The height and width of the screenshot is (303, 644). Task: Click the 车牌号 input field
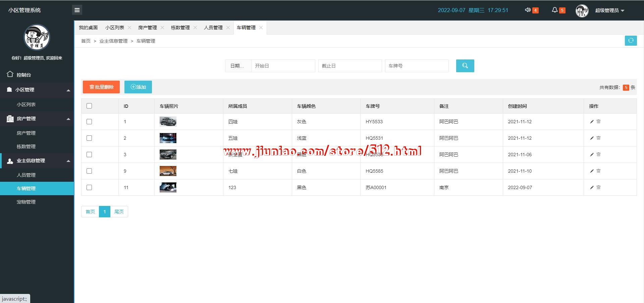[417, 66]
